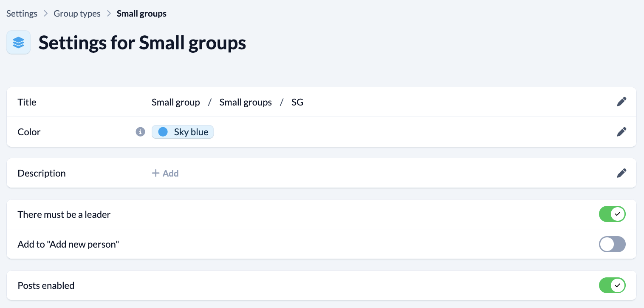
Task: Click the plus icon in Description row
Action: (156, 173)
